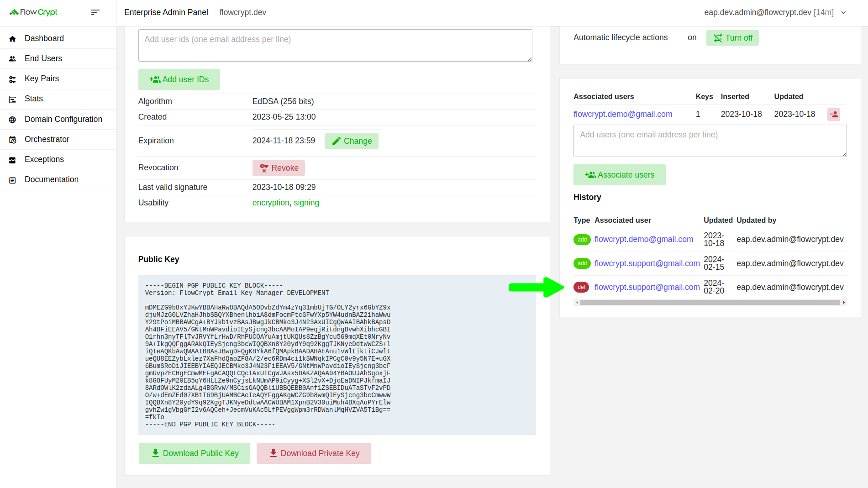Click the 2024-02-15 history date
Viewport: 868px width, 488px height.
coord(714,263)
